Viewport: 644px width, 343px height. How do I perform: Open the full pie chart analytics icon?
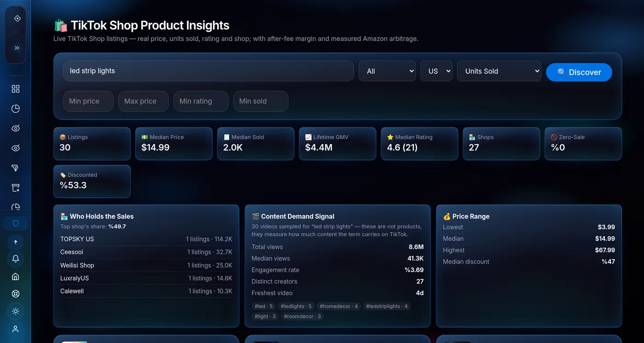tap(16, 109)
